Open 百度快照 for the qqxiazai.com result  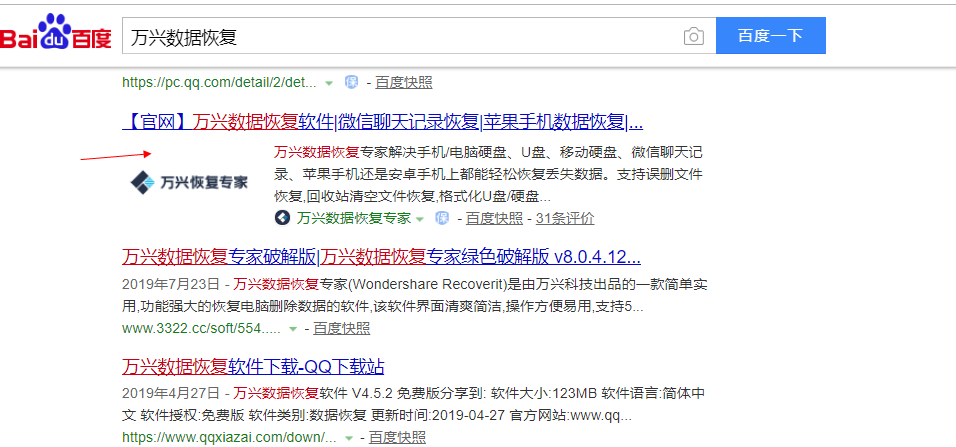[x=398, y=437]
